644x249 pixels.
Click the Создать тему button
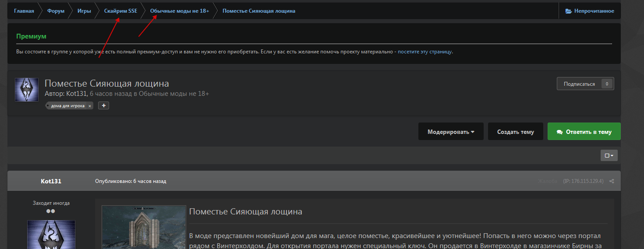tap(515, 132)
